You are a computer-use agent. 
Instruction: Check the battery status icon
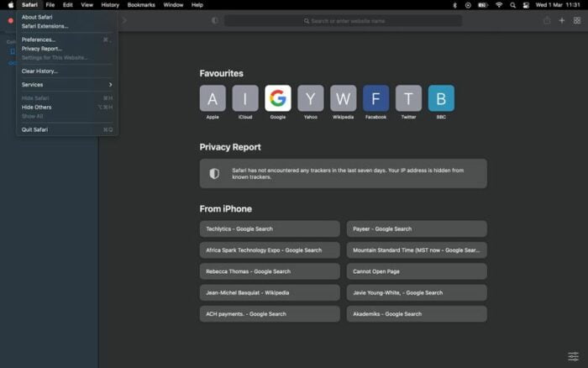click(483, 5)
